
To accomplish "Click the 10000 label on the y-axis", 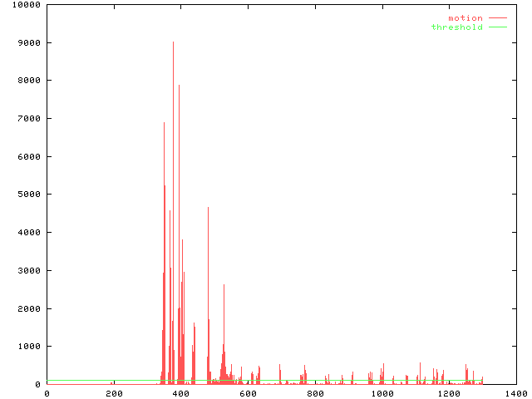I will 23,5.
